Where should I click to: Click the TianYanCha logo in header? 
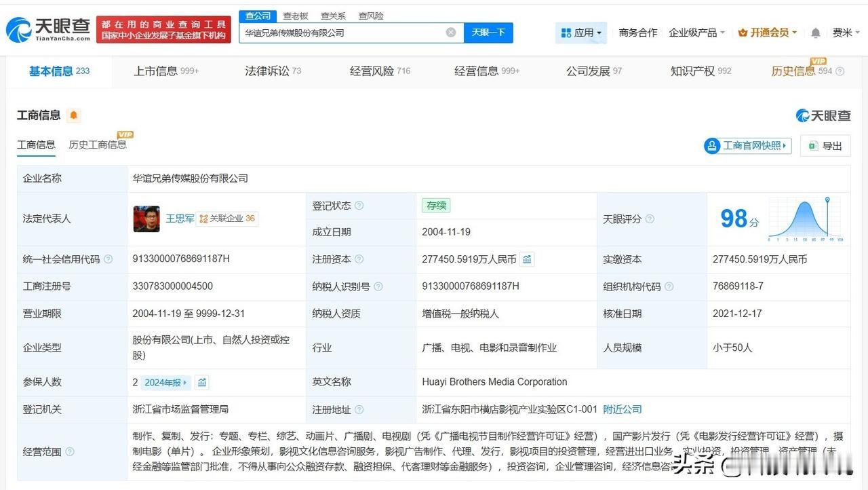[x=49, y=29]
